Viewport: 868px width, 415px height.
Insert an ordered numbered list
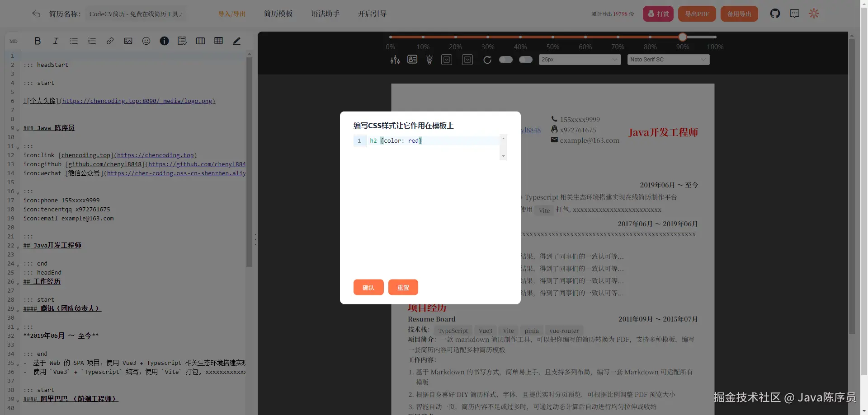coord(92,41)
